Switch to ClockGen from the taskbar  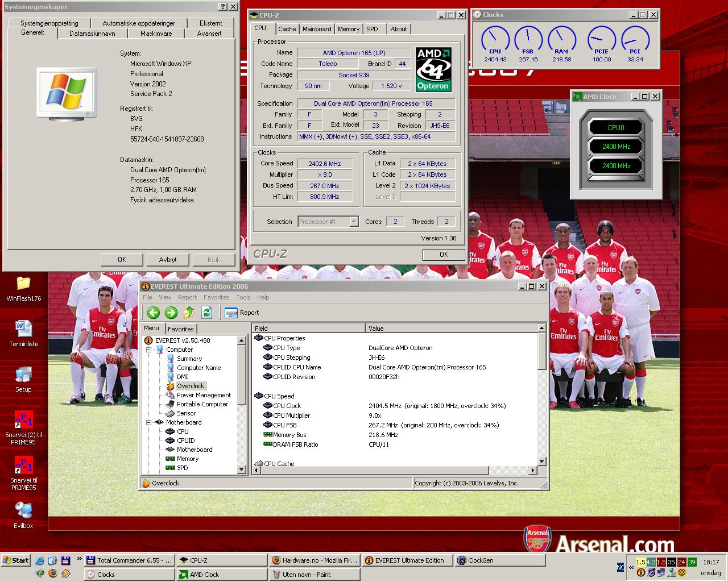(x=499, y=560)
